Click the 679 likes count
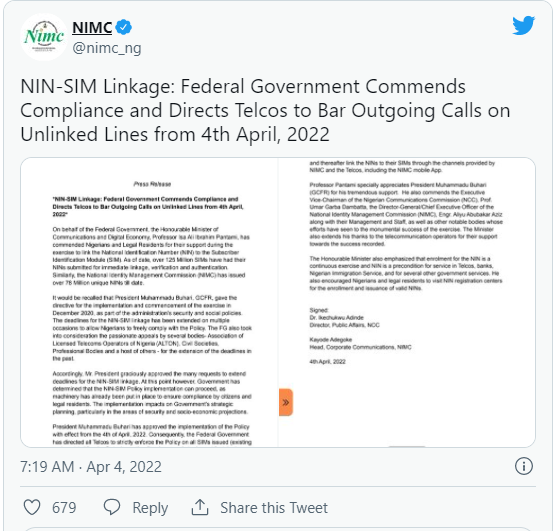556x531 pixels. tap(64, 508)
